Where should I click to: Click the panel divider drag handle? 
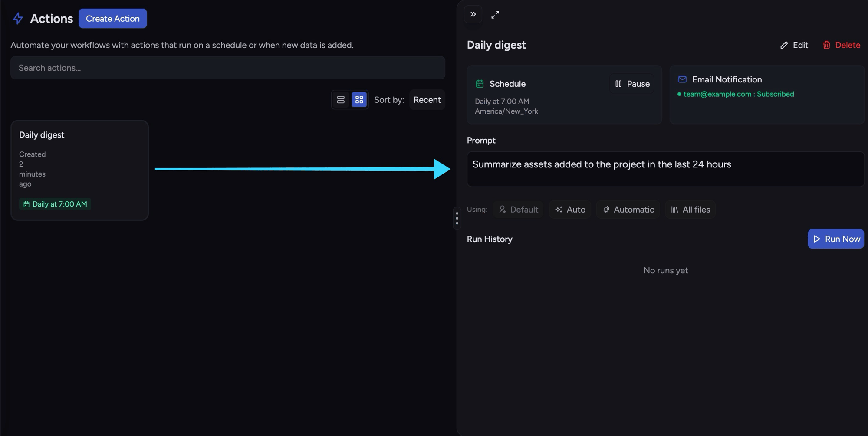pos(457,218)
